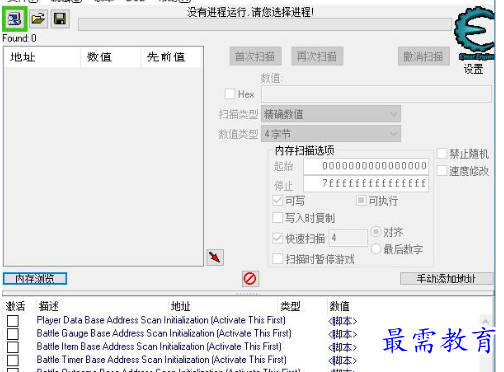Click the 地址 column header in results list
The height and width of the screenshot is (372, 504).
click(x=42, y=57)
